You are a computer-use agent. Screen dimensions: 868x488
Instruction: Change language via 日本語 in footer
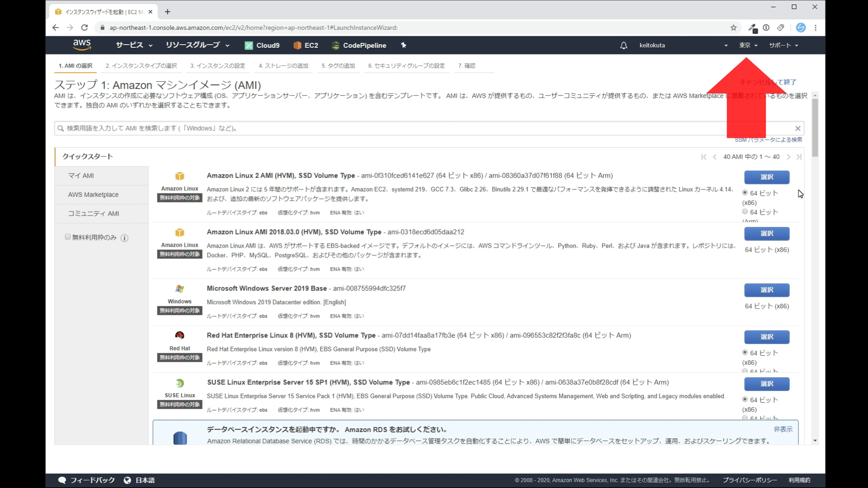pos(140,480)
